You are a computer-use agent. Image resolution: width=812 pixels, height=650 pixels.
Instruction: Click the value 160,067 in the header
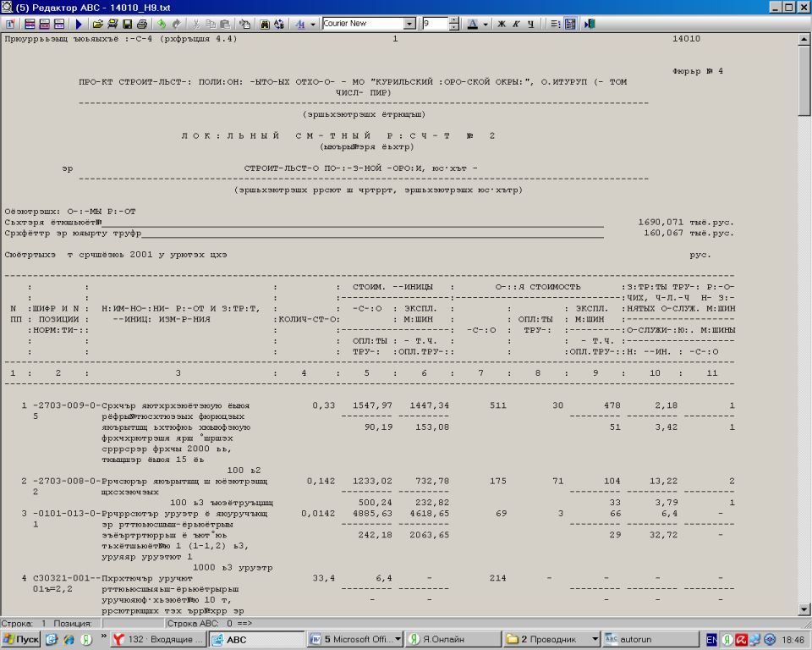663,233
